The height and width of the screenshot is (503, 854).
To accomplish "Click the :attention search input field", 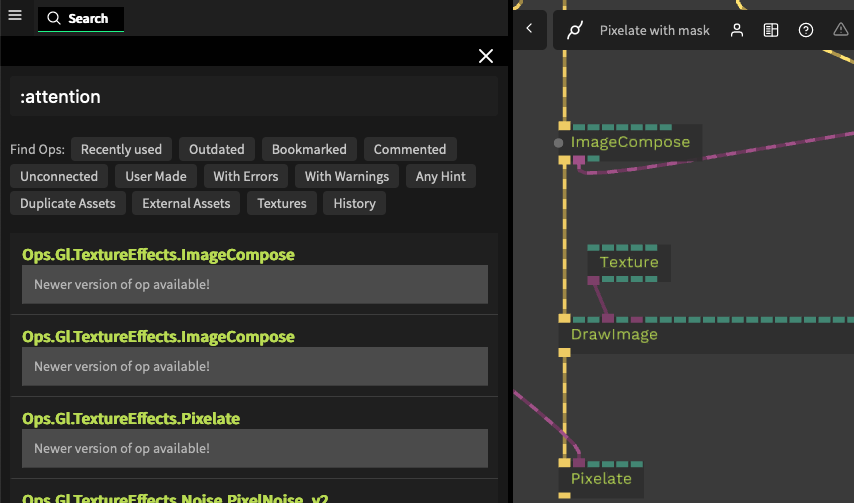I will point(254,96).
